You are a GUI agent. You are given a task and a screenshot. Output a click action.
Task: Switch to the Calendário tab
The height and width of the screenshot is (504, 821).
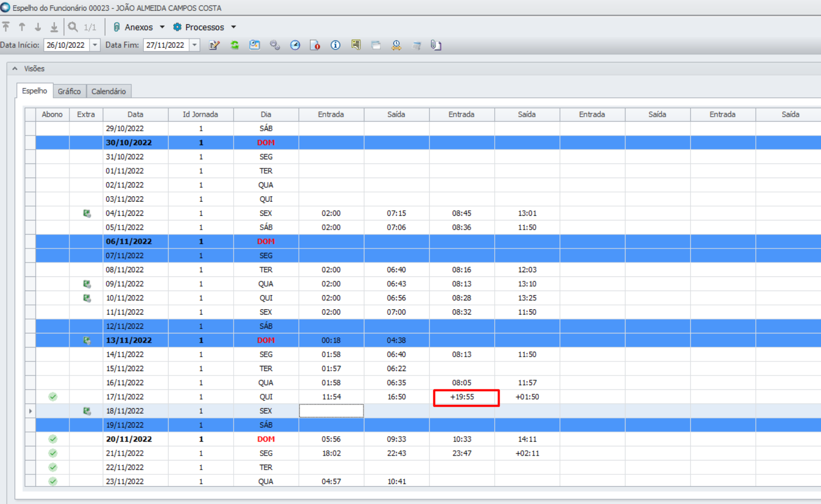109,91
